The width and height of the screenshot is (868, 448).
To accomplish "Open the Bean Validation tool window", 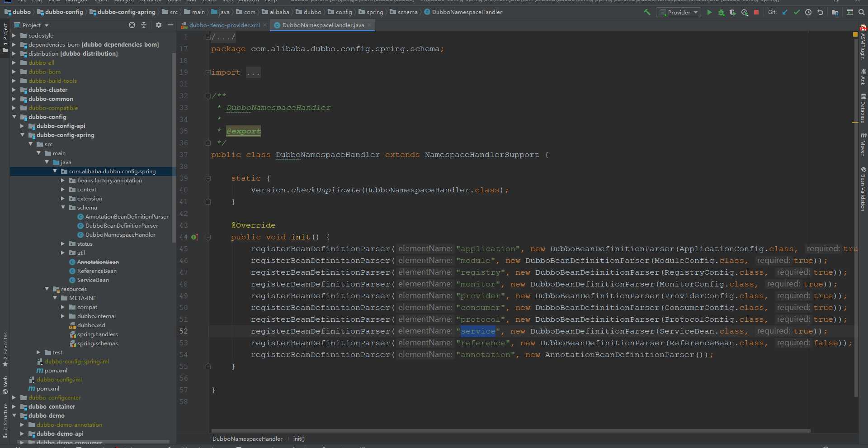I will click(863, 189).
